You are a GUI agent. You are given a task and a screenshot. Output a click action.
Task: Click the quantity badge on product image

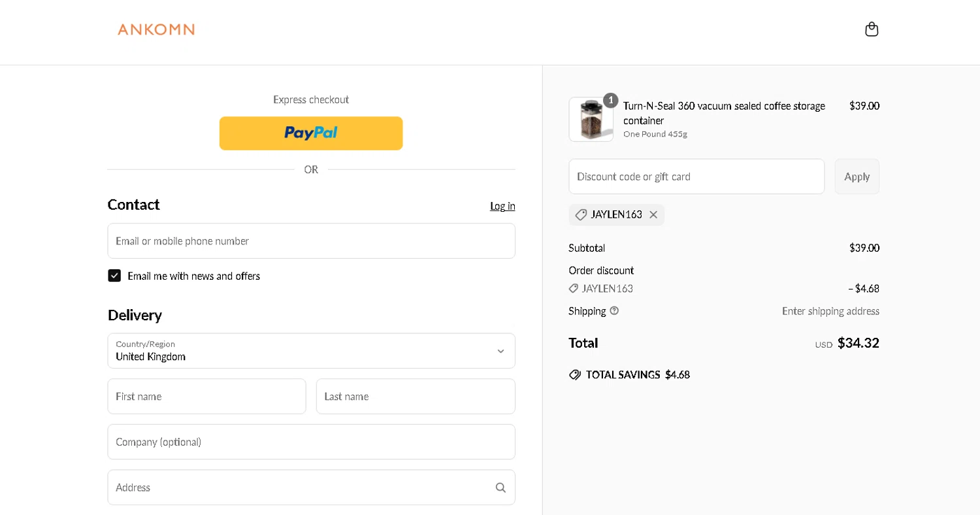[x=611, y=100]
